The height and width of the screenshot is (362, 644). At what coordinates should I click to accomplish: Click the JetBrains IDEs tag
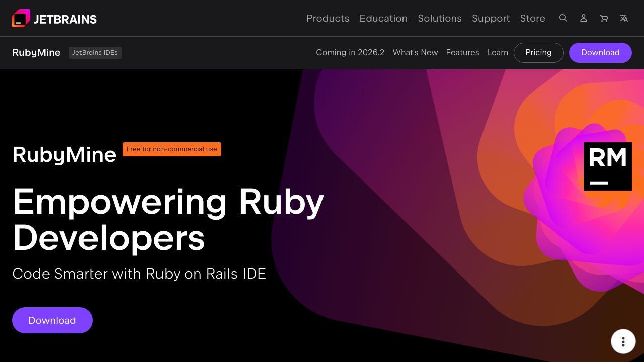click(x=95, y=53)
